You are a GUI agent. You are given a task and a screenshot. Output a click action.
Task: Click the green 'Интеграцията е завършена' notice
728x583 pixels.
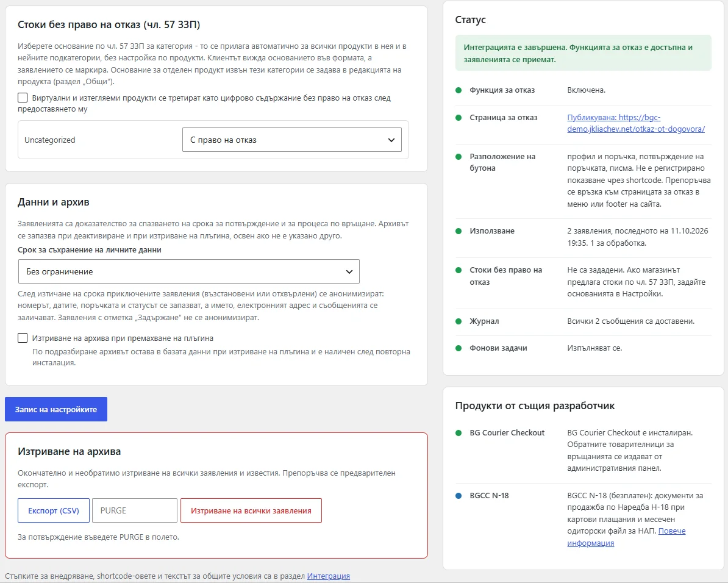coord(583,53)
